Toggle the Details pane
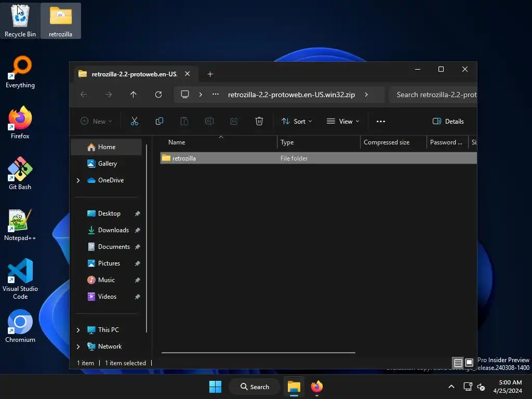This screenshot has height=399, width=532. [448, 121]
